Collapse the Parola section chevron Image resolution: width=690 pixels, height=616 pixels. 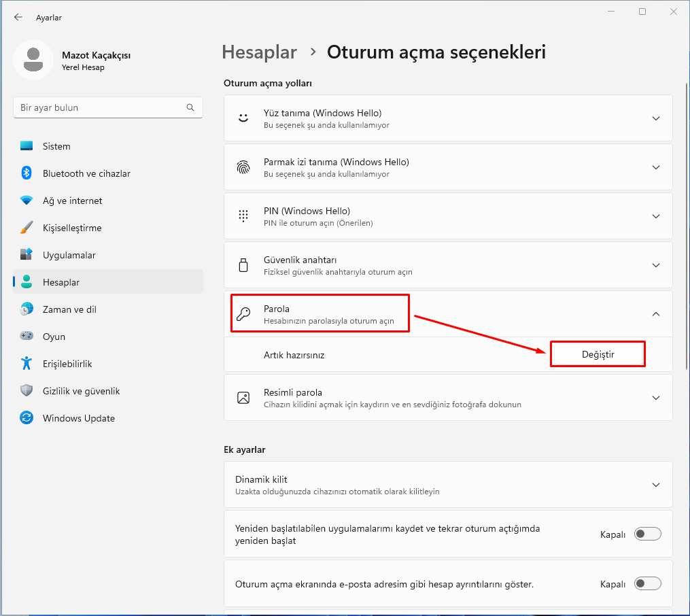coord(655,314)
